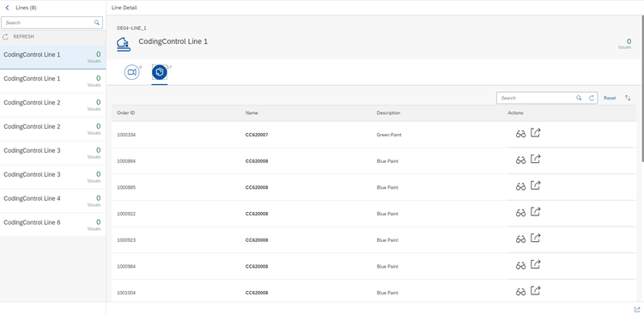Image resolution: width=644 pixels, height=315 pixels.
Task: Click the Description column header
Action: tap(388, 113)
